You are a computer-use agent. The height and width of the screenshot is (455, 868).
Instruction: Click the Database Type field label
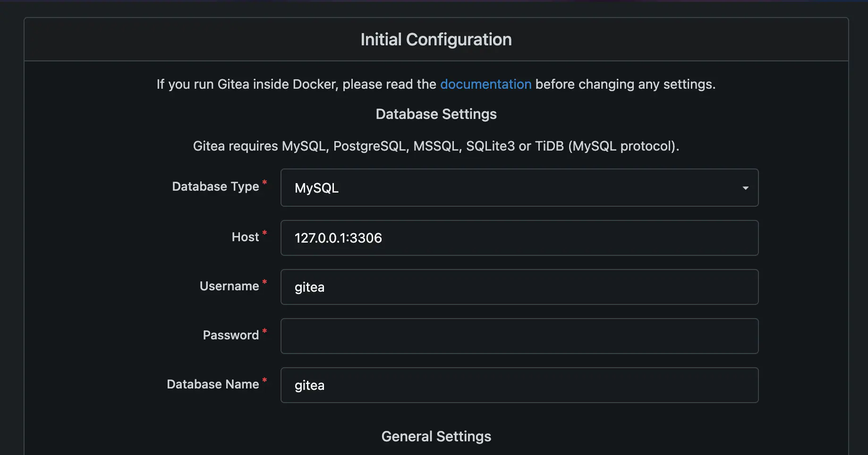pos(215,186)
